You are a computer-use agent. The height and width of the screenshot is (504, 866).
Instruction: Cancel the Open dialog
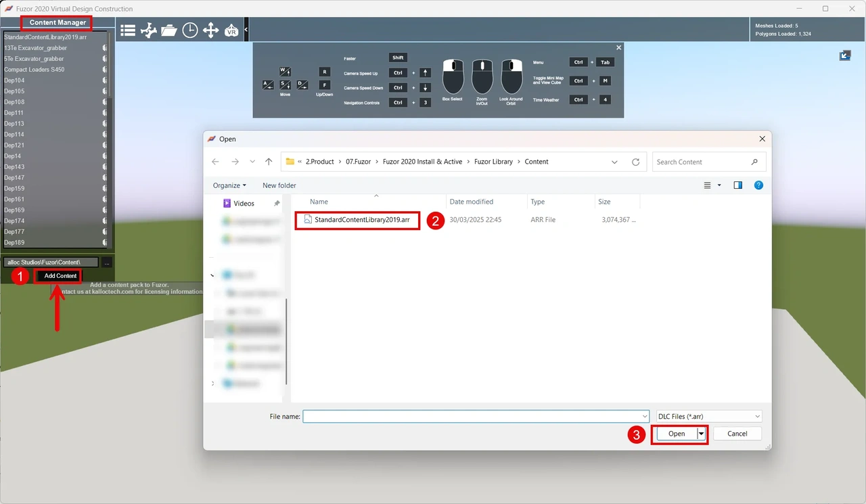tap(737, 434)
